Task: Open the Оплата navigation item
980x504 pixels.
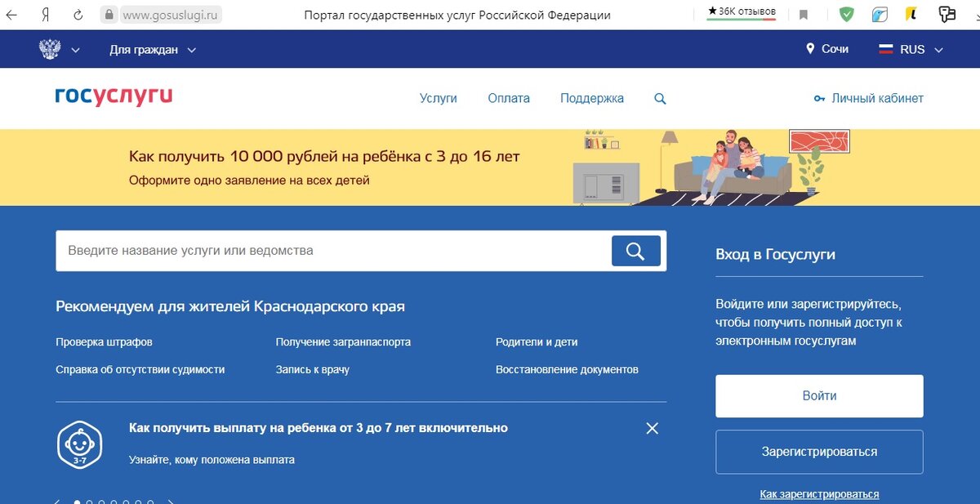Action: pos(508,97)
